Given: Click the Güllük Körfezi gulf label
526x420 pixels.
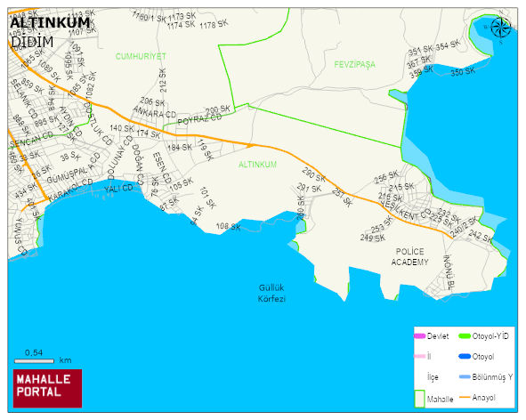Looking at the screenshot, I should coord(271,293).
